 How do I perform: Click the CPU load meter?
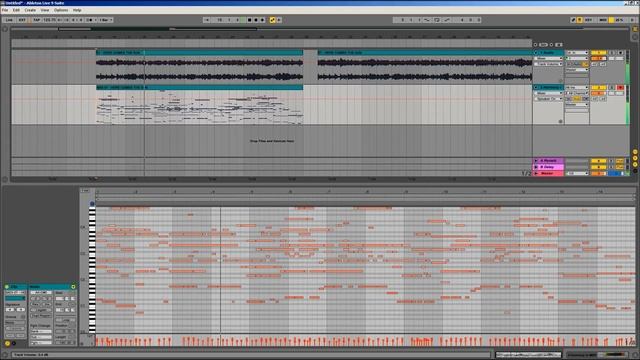point(619,20)
